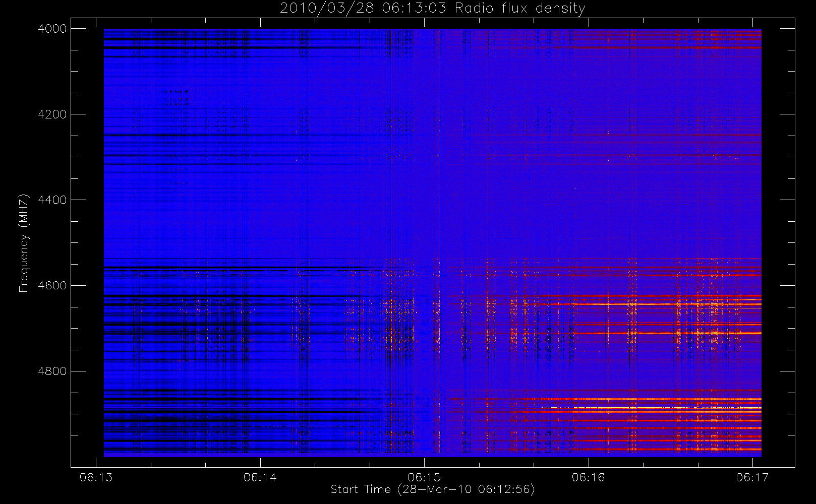Image resolution: width=816 pixels, height=504 pixels.
Task: Click the 06:15 time tick label
Action: [424, 477]
